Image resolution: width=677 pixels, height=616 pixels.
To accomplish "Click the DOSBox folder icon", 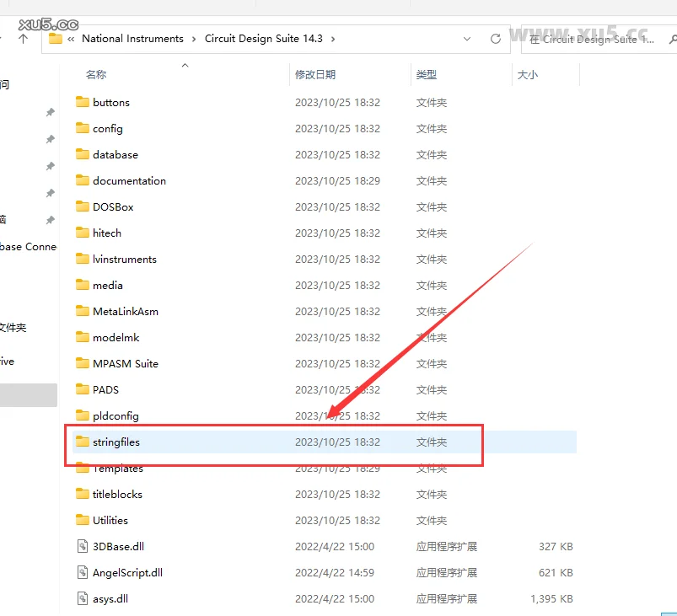I will pos(82,206).
